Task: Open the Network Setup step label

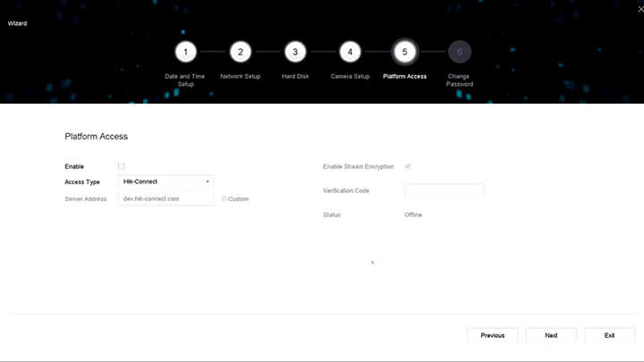Action: point(240,77)
